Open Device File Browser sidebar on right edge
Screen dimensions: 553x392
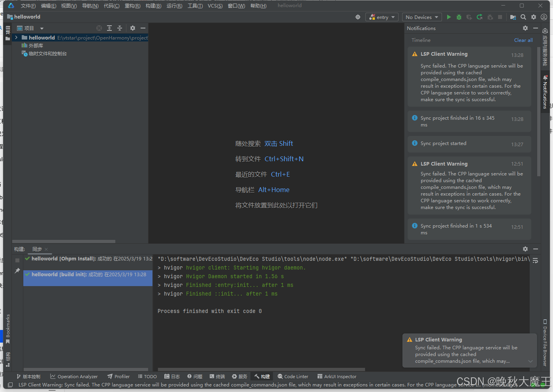point(545,348)
